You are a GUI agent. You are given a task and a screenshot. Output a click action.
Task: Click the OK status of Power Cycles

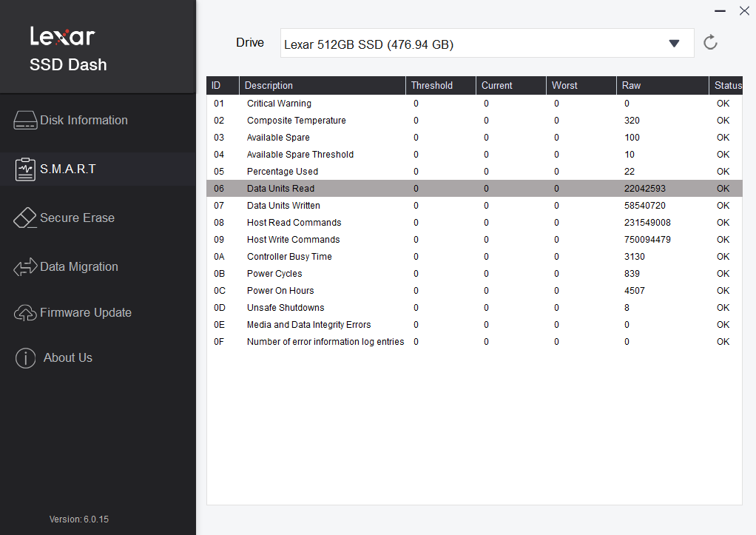point(723,274)
